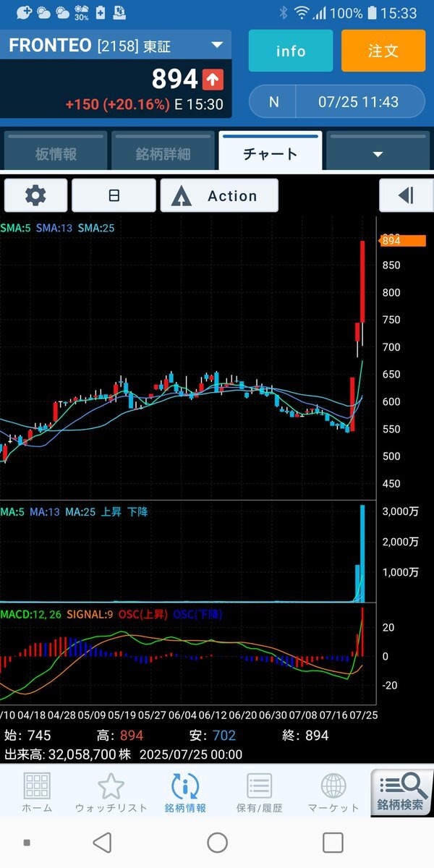Tap the orange 注文 order button
Viewport: 434px width, 868px height.
coord(383,51)
